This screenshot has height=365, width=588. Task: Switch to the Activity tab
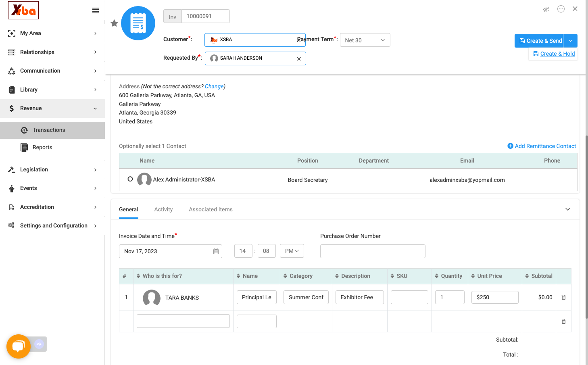163,209
